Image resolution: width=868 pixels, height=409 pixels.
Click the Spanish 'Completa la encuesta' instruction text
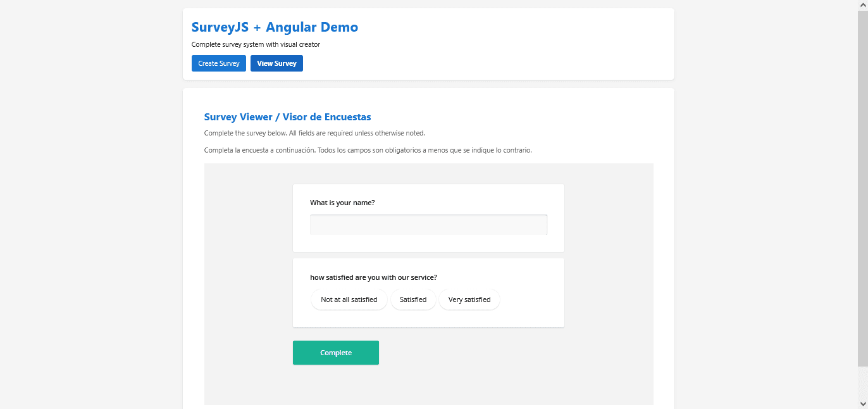pos(368,151)
